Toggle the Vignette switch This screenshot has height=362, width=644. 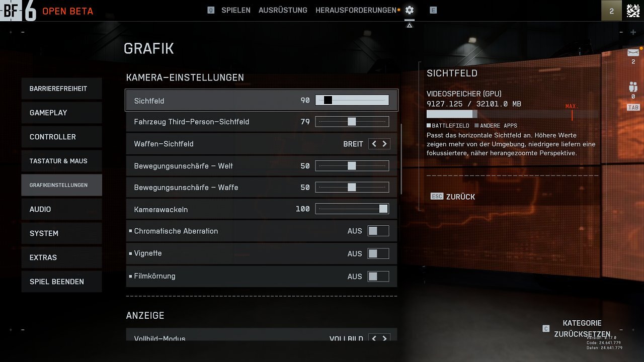point(378,253)
